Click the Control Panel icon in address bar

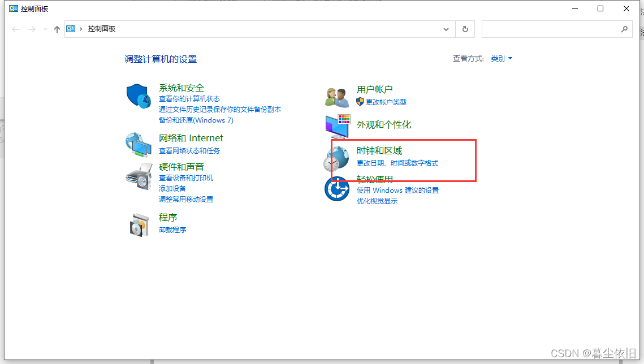pyautogui.click(x=71, y=29)
